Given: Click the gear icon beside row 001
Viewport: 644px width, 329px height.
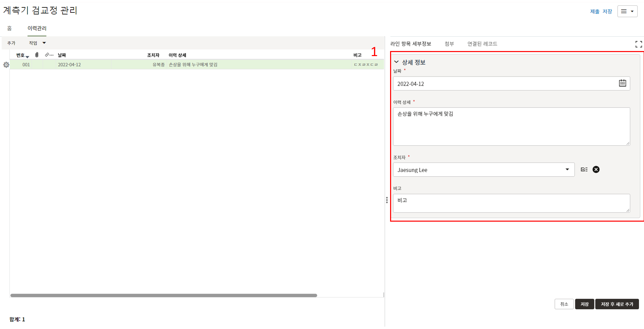Looking at the screenshot, I should 6,65.
